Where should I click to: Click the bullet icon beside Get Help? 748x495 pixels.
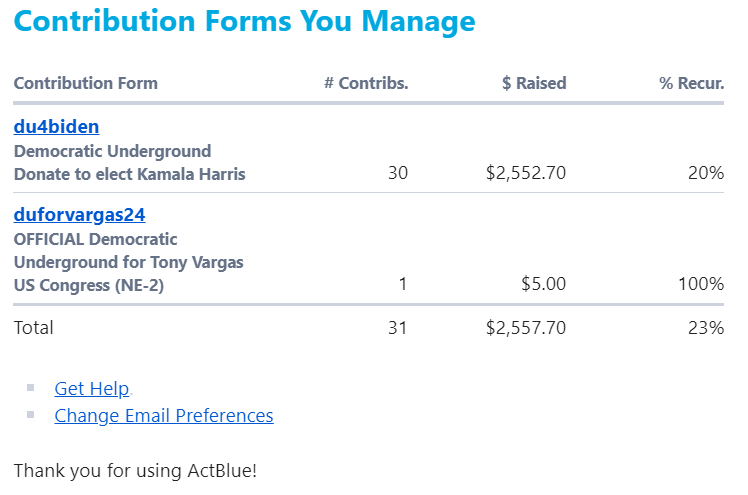[31, 388]
